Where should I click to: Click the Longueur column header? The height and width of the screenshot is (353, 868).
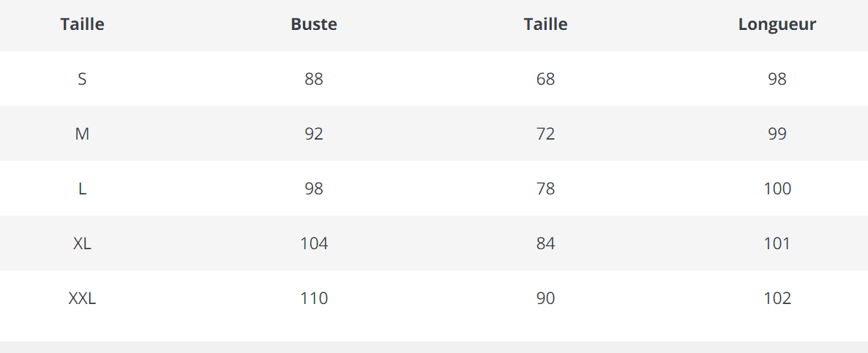pyautogui.click(x=777, y=24)
